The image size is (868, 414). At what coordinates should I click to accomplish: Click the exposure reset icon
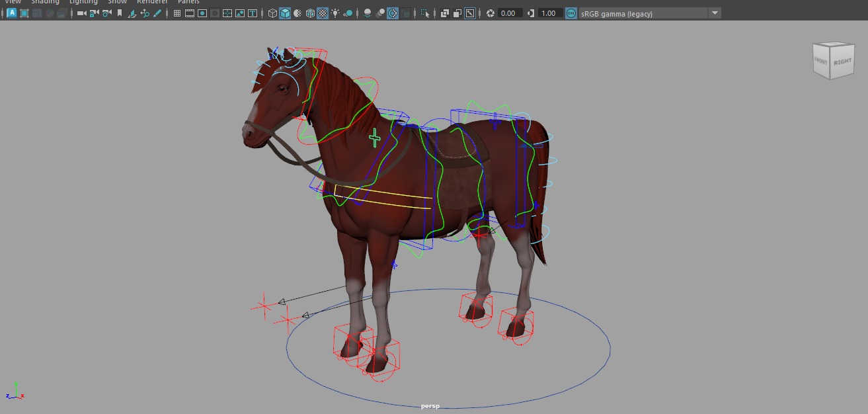491,13
